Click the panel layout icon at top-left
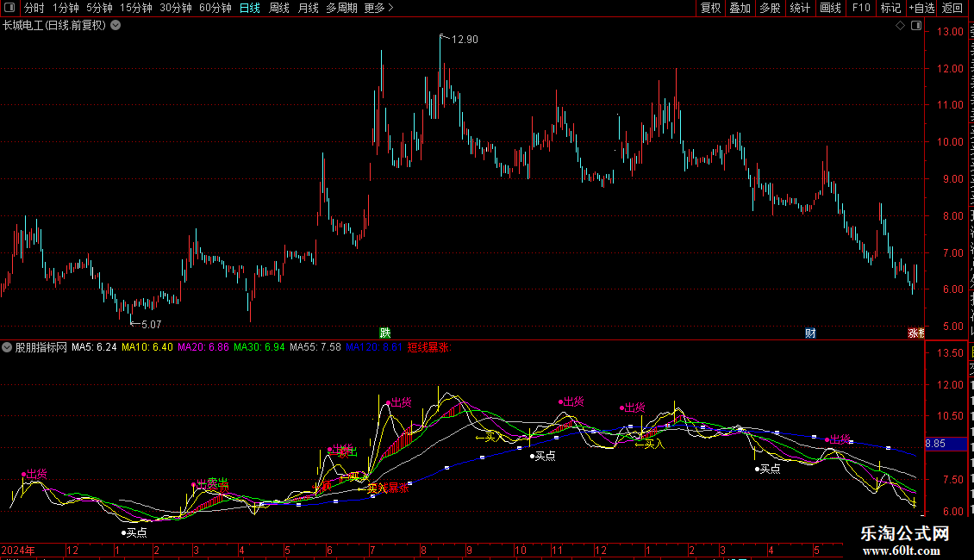The image size is (974, 560). tap(9, 8)
